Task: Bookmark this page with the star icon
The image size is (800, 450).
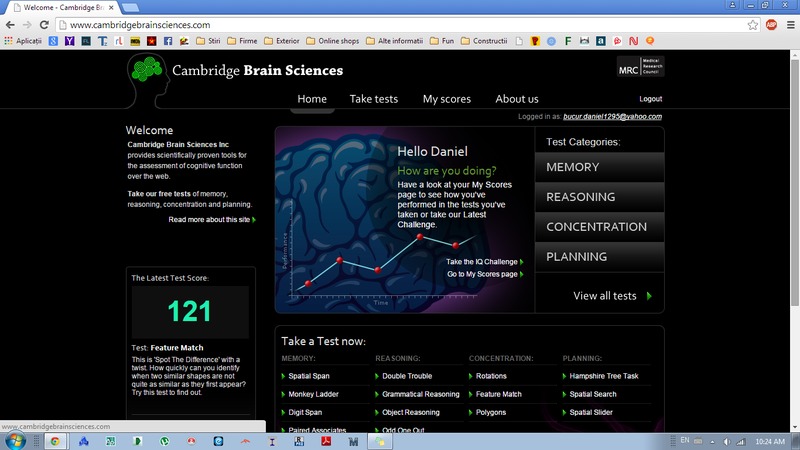Action: coord(753,24)
